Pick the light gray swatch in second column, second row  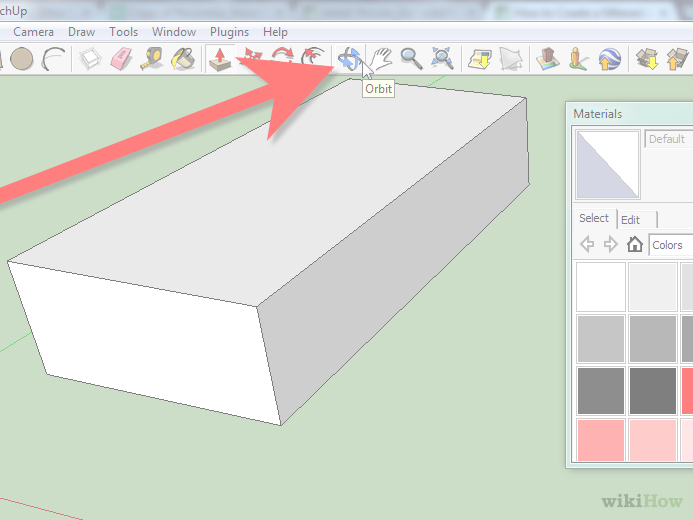[653, 339]
